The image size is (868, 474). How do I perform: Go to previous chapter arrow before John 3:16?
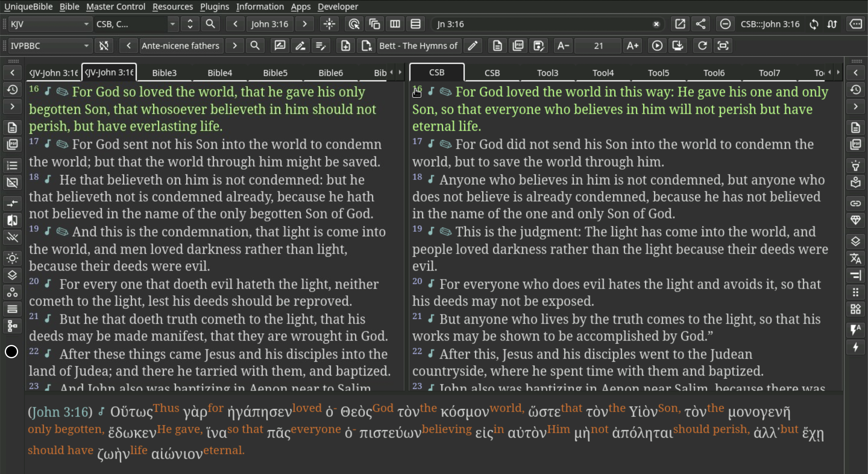point(235,24)
